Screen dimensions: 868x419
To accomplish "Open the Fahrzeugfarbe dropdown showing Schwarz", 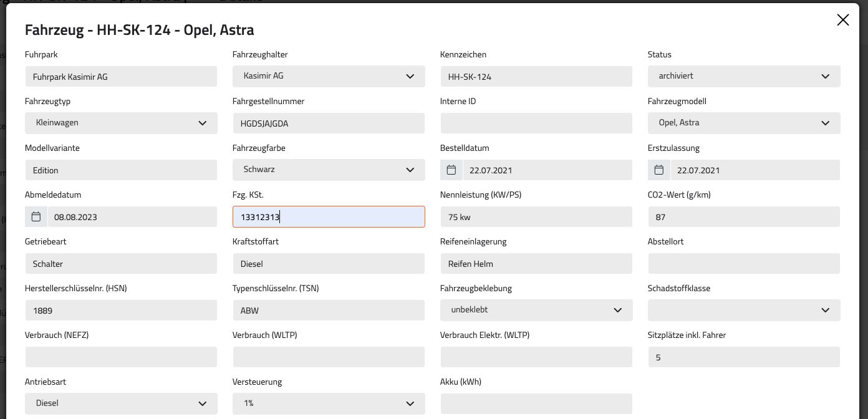I will (x=329, y=170).
